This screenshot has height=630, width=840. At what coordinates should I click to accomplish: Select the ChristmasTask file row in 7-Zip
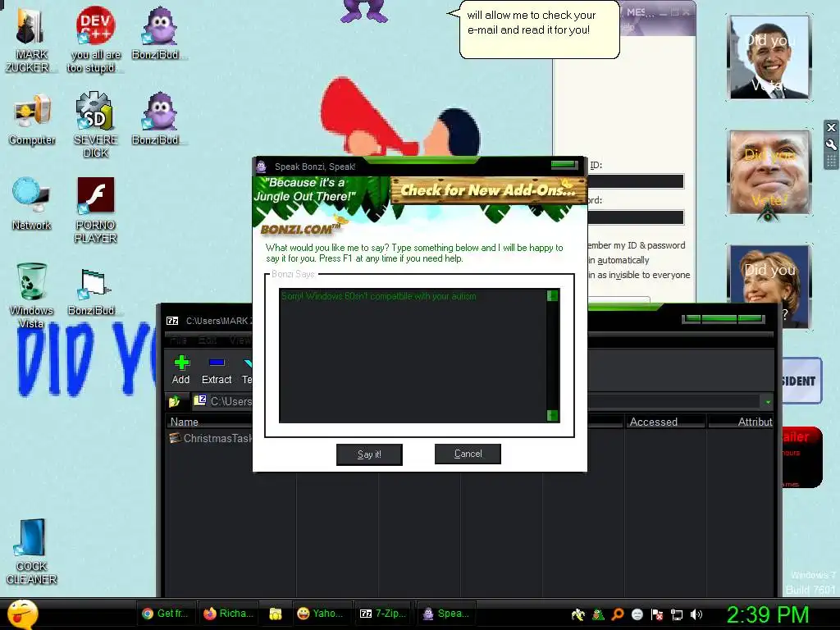click(x=210, y=438)
